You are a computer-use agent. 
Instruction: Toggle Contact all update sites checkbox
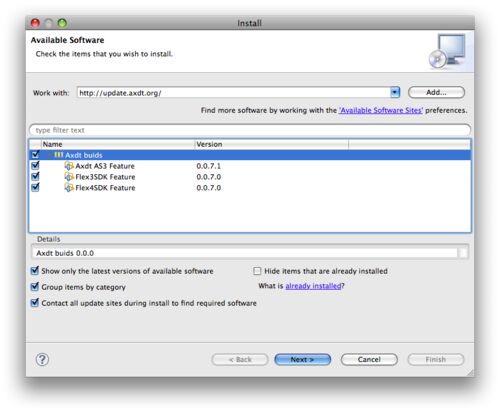point(35,303)
